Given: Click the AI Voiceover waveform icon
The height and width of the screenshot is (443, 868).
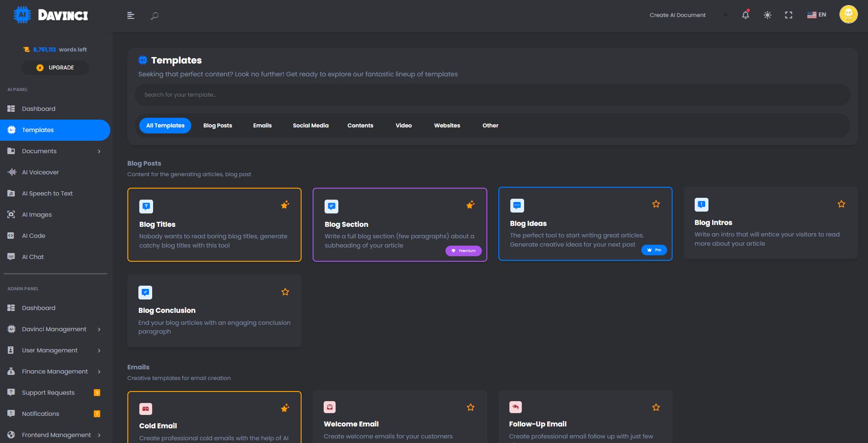Looking at the screenshot, I should 11,172.
